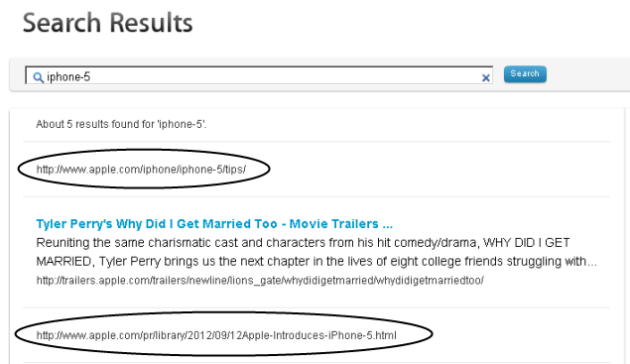630x364 pixels.
Task: Click the Search Results page heading
Action: click(108, 23)
